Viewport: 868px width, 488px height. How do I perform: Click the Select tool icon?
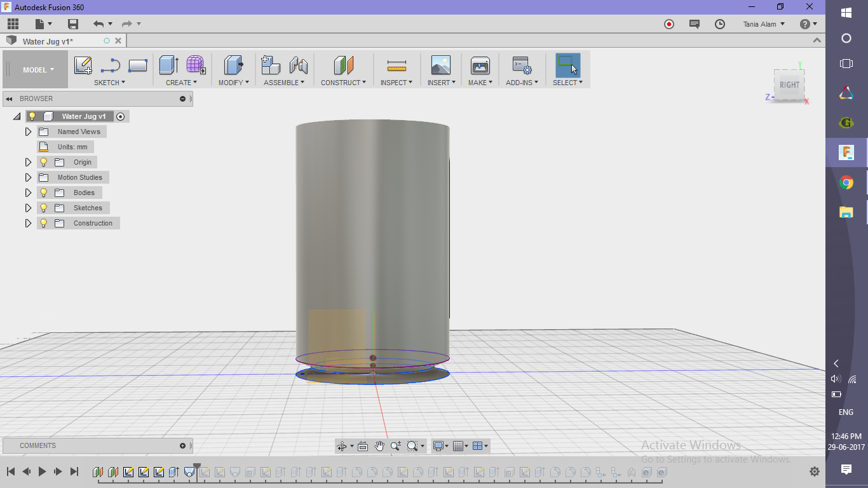click(x=567, y=65)
